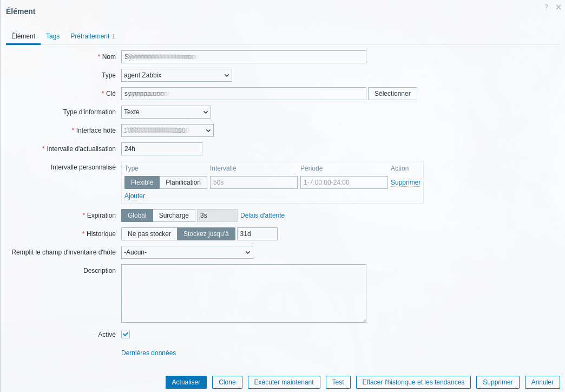
Task: Open the Délais d'attente link
Action: pyautogui.click(x=262, y=215)
